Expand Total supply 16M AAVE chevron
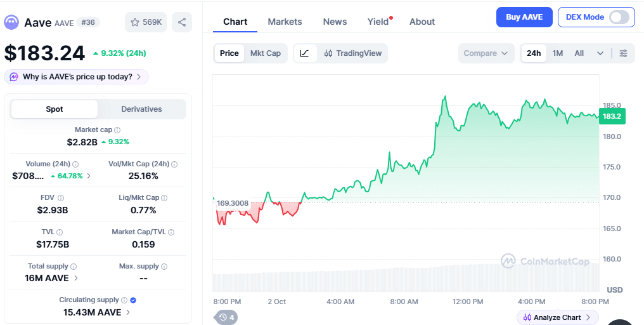Image resolution: width=644 pixels, height=325 pixels. (75, 279)
